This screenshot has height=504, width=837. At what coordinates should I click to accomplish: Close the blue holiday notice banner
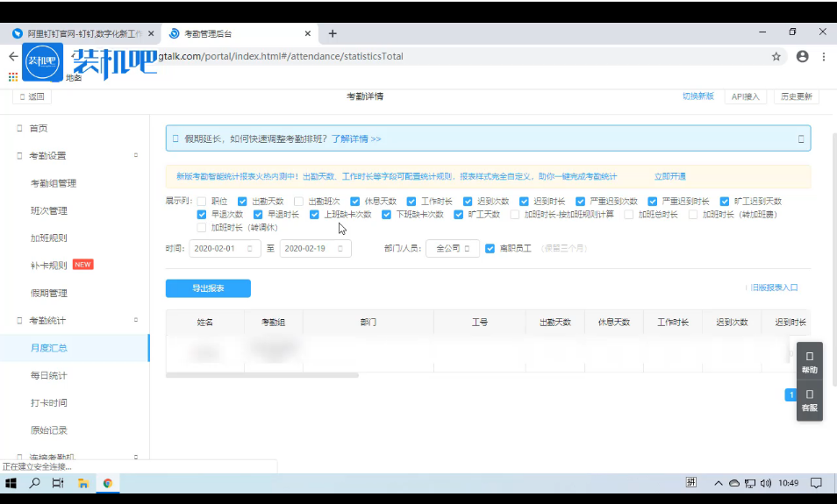point(800,138)
